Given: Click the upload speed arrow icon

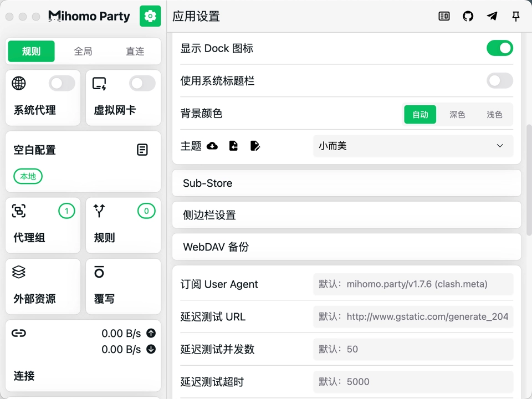Looking at the screenshot, I should click(151, 333).
